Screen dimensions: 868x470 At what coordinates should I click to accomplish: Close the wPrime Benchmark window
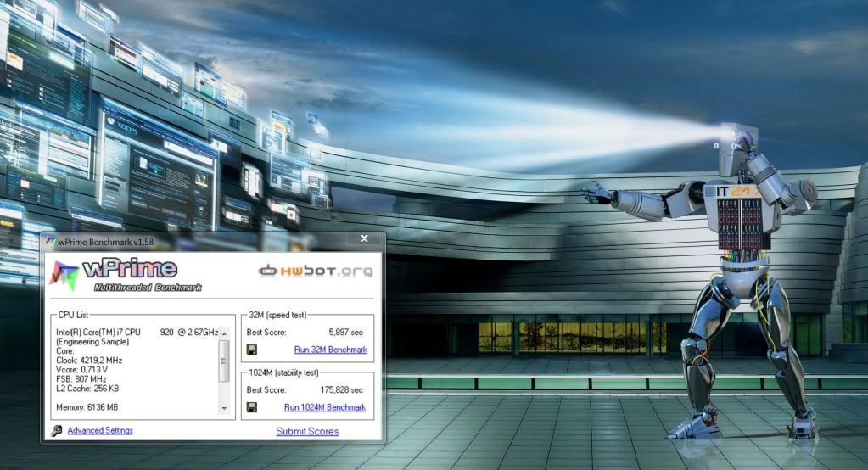click(x=364, y=239)
